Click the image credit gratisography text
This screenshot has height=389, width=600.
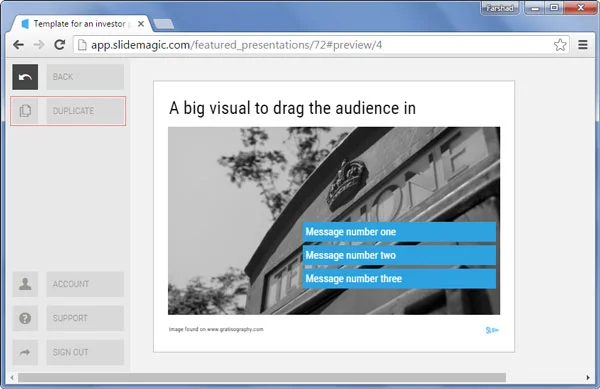pos(216,329)
